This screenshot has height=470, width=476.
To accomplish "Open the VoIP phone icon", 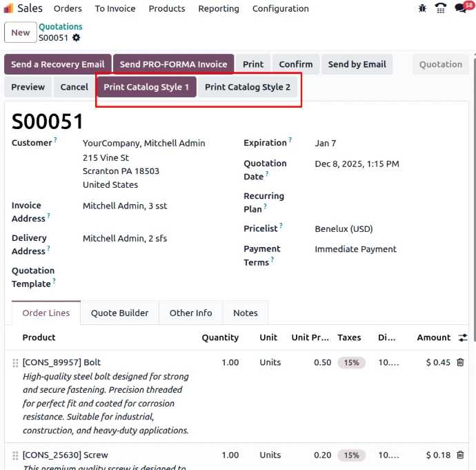I will (x=441, y=8).
